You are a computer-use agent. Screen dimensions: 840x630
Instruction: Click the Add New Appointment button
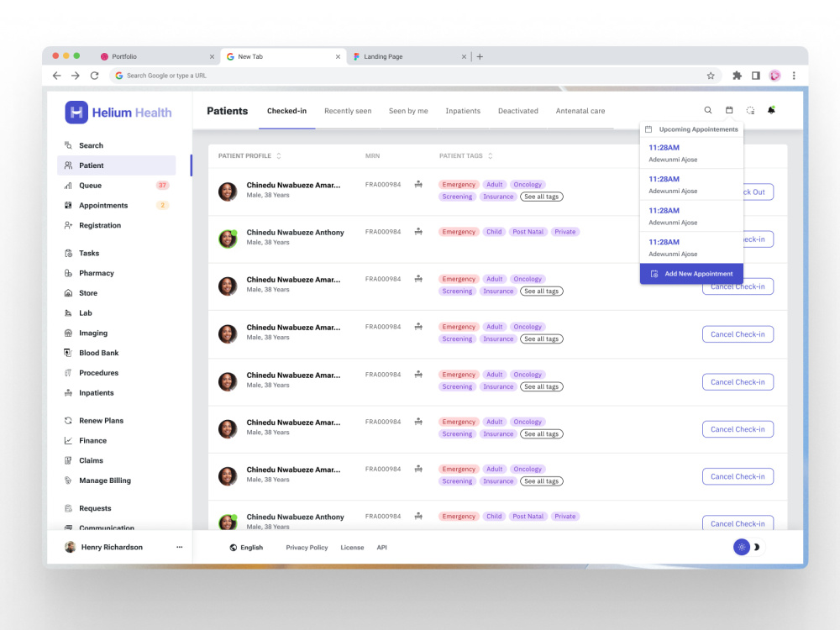(691, 274)
